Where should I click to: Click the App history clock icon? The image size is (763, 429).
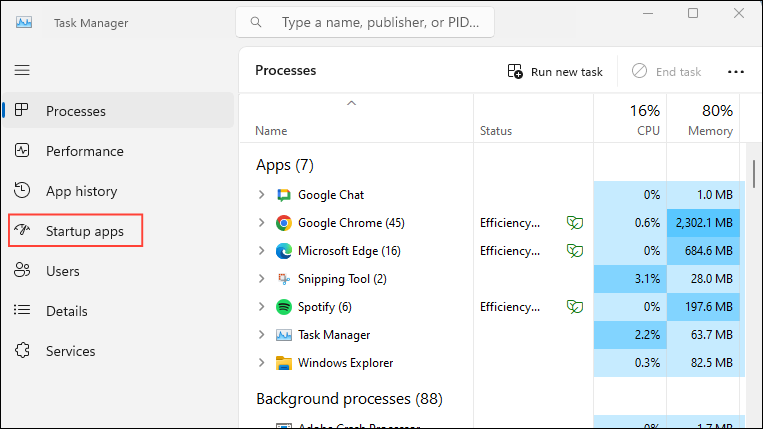22,190
